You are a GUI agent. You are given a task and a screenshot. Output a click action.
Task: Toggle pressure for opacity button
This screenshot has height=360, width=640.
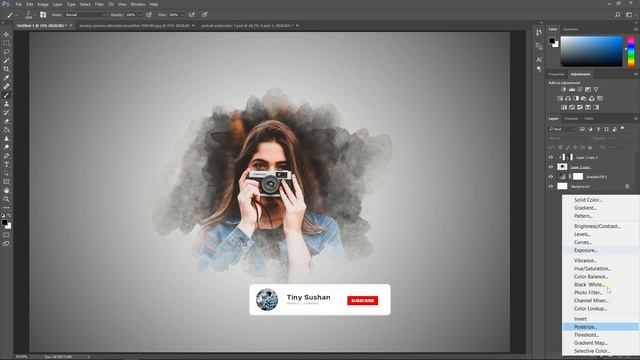149,15
